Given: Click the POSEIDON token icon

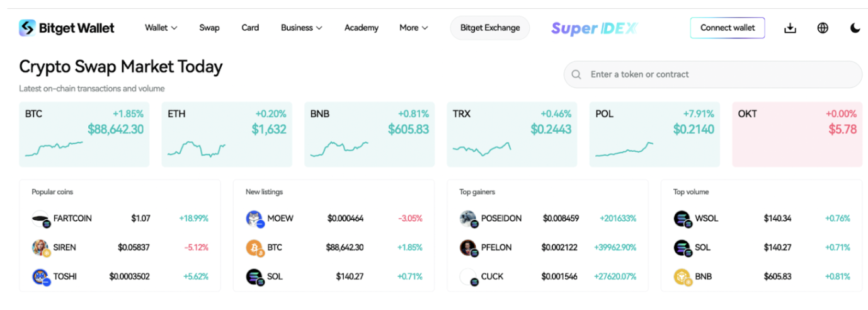Looking at the screenshot, I should (468, 219).
